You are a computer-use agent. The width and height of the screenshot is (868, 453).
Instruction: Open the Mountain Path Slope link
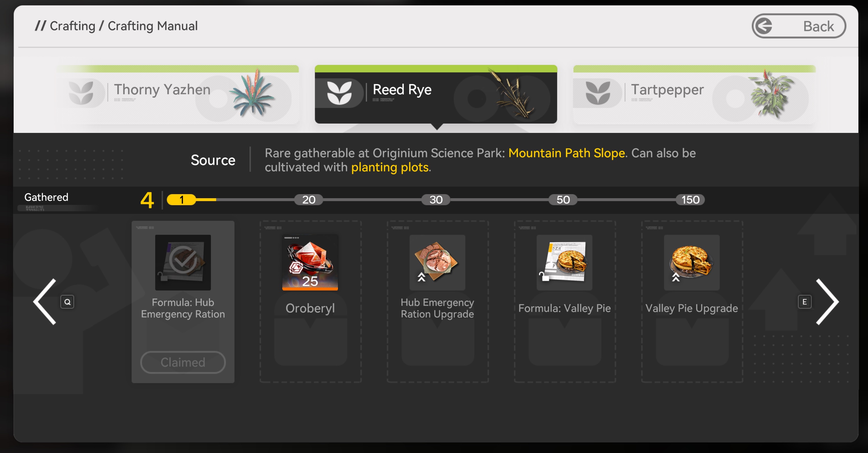pos(566,153)
